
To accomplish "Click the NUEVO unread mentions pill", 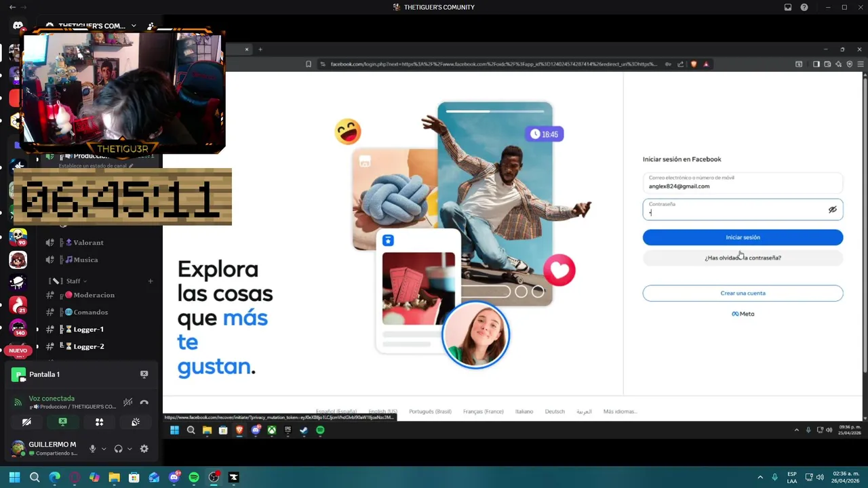I will tap(18, 351).
